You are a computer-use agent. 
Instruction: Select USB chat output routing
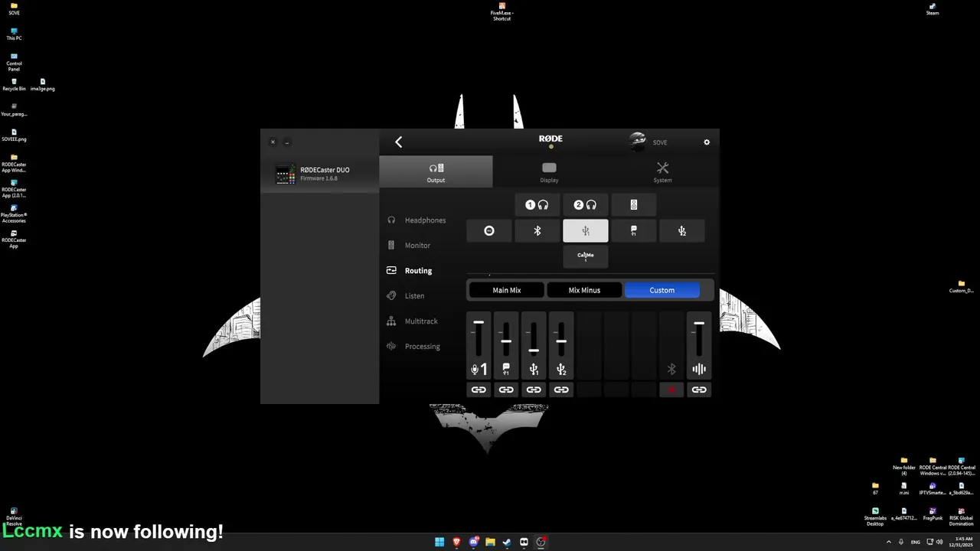(633, 231)
